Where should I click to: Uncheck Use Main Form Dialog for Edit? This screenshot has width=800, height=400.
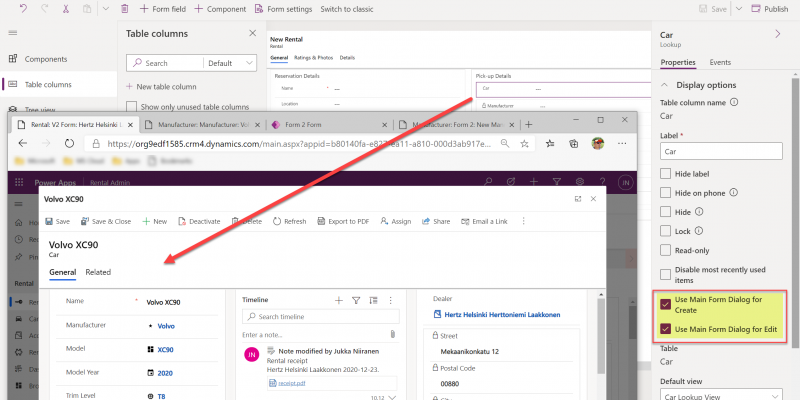[x=665, y=329]
